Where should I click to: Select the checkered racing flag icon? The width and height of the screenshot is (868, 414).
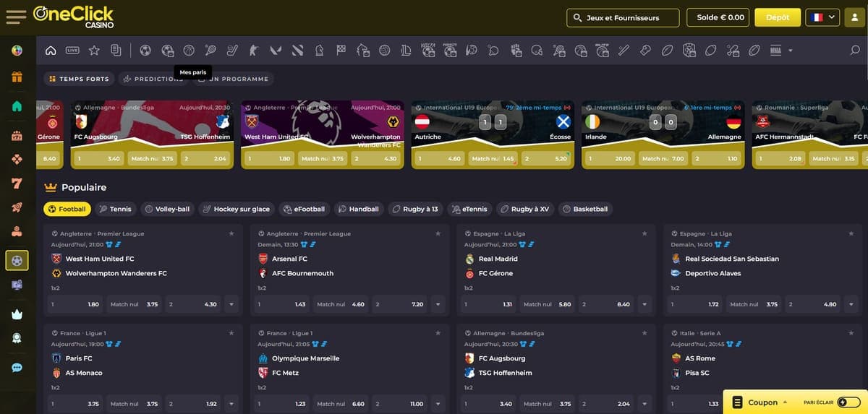click(x=341, y=51)
